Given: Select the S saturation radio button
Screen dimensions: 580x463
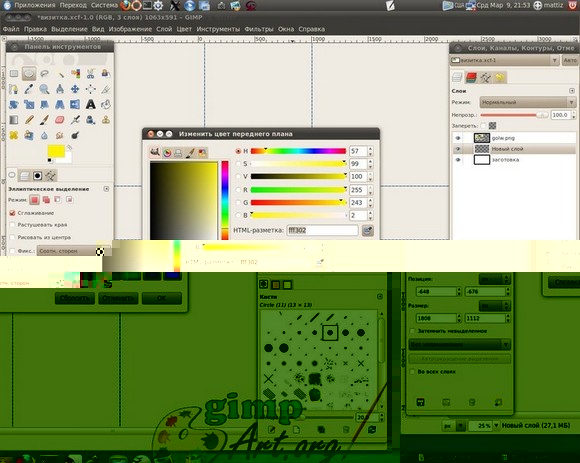Looking at the screenshot, I should (238, 163).
